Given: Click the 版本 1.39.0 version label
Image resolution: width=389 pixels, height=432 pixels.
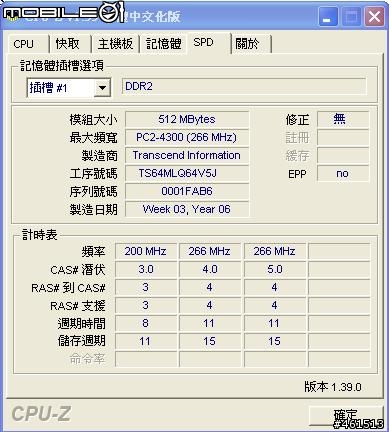Looking at the screenshot, I should (333, 387).
